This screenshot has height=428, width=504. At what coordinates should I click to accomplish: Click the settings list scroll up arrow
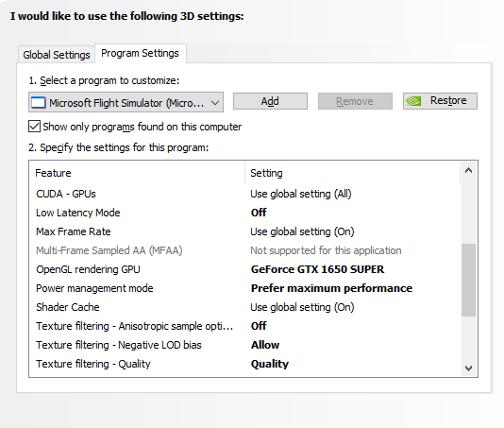click(469, 171)
